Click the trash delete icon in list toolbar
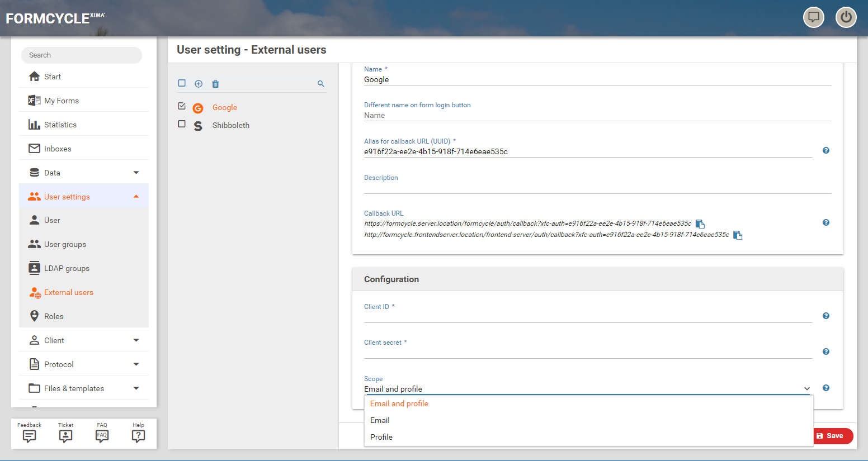 tap(215, 84)
